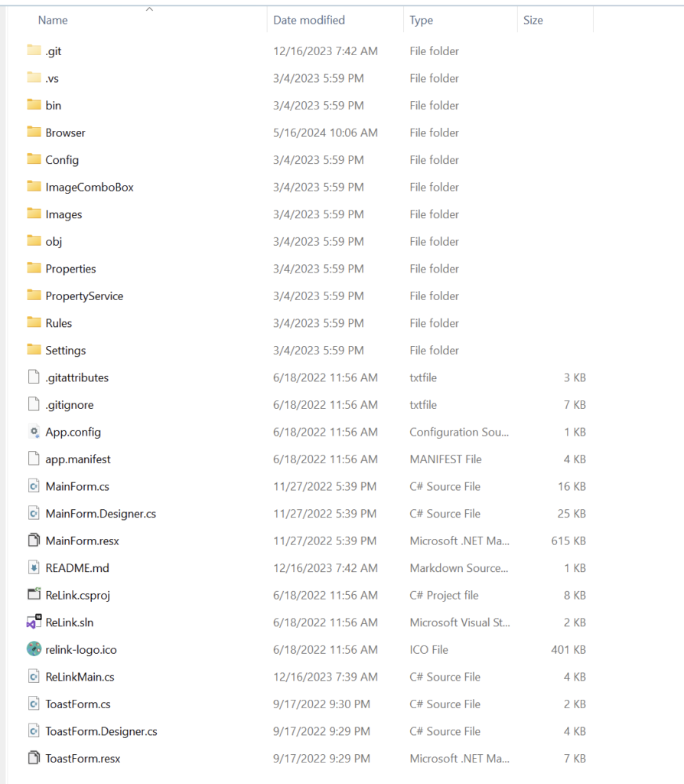Click the .git date 12/16/2023 7:42 AM
684x784 pixels.
tap(325, 51)
